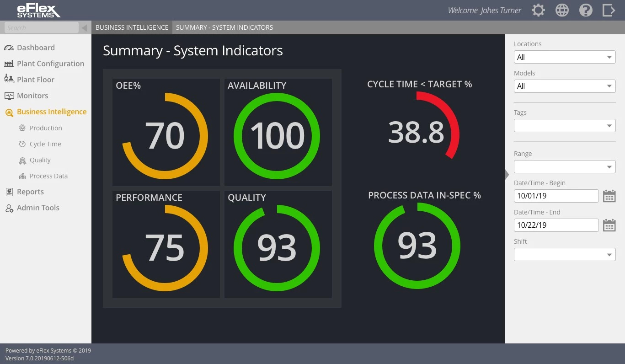Open calendar picker for Date/Time End

point(609,225)
